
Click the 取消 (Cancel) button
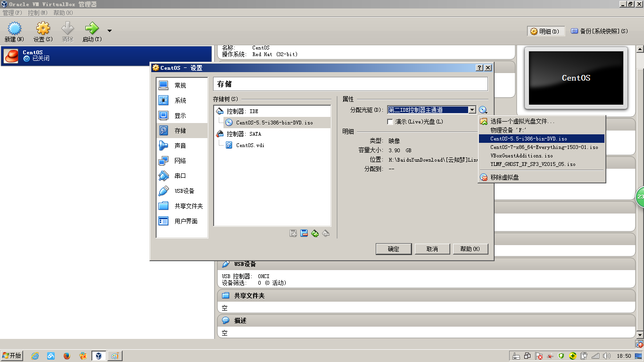point(432,249)
